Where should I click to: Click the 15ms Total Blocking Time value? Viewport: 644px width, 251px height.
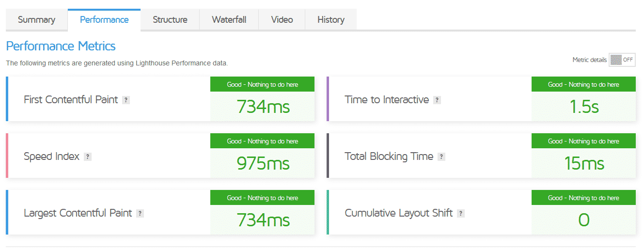[584, 163]
